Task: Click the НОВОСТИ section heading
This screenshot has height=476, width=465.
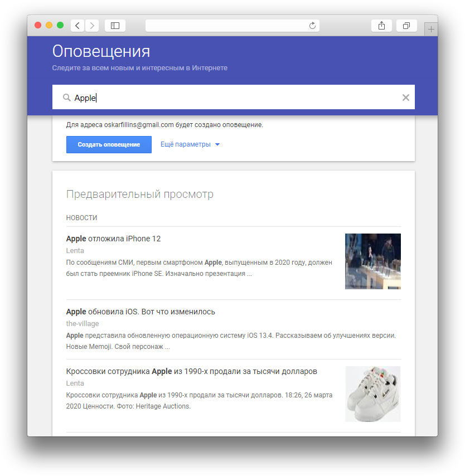Action: click(82, 218)
